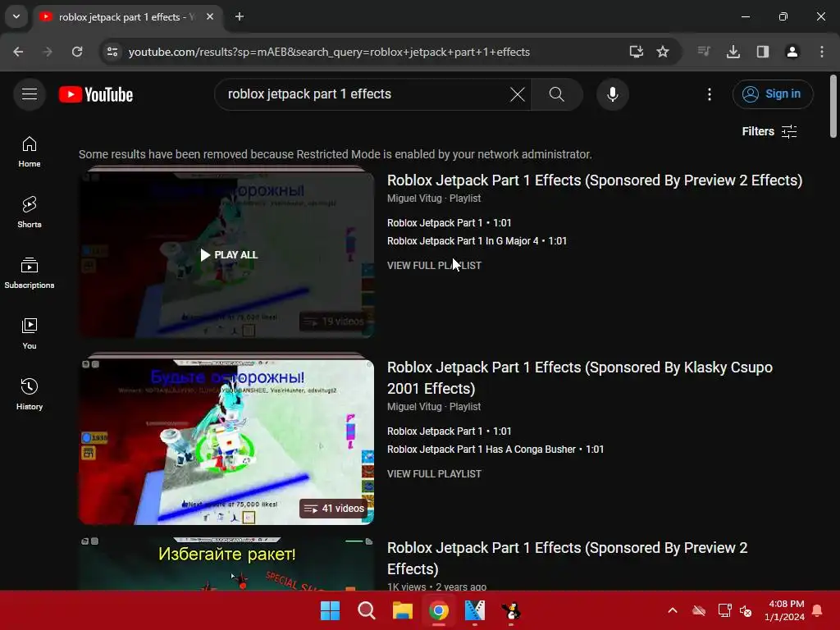
Task: Open Miguel Vitug channel on first playlist
Action: (x=414, y=199)
